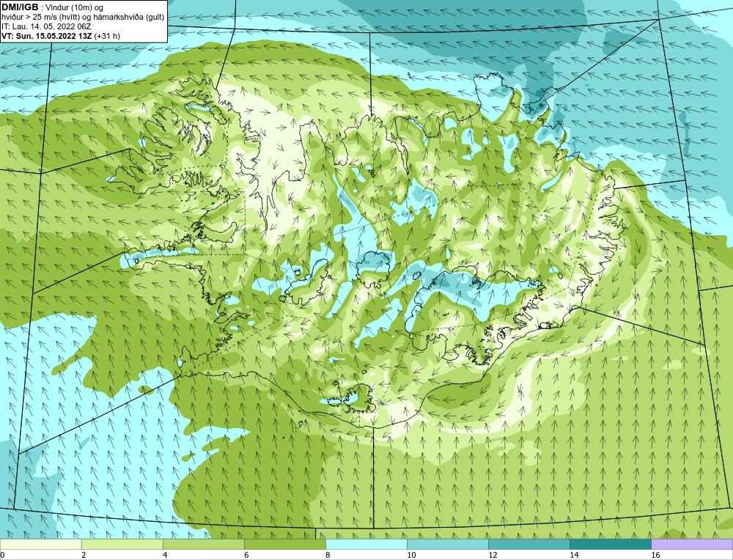733x560 pixels.
Task: Click the legend scale label '2'
Action: (x=84, y=555)
